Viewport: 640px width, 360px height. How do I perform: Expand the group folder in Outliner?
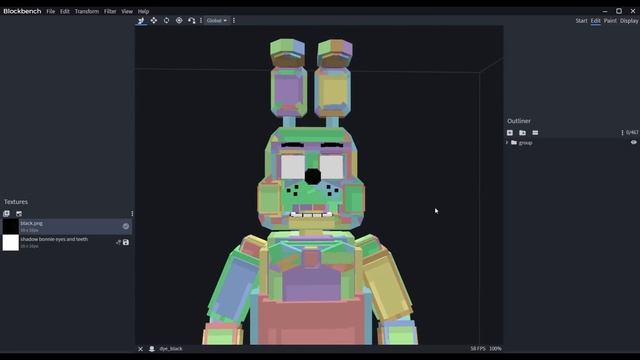coord(507,143)
